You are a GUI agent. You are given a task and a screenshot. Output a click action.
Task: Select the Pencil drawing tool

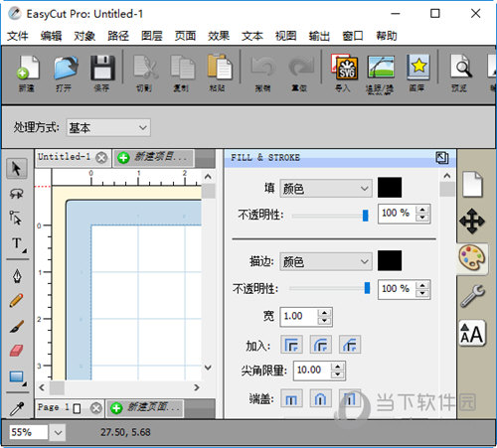coord(16,300)
